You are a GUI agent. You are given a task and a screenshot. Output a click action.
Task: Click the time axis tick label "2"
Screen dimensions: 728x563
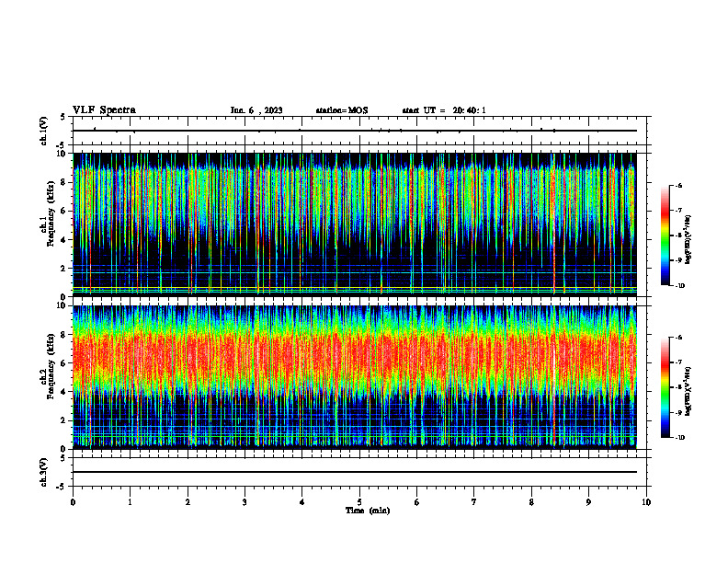(188, 502)
